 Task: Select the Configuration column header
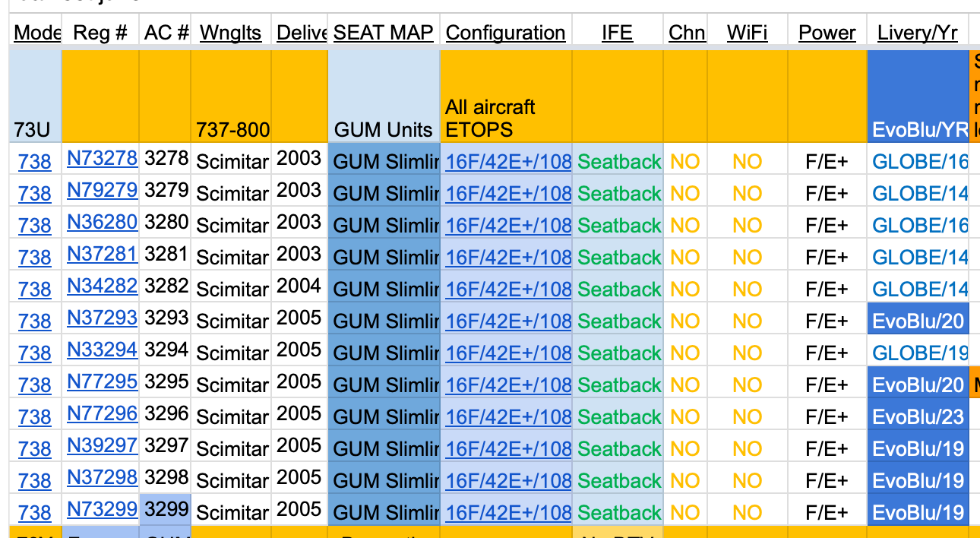(505, 33)
